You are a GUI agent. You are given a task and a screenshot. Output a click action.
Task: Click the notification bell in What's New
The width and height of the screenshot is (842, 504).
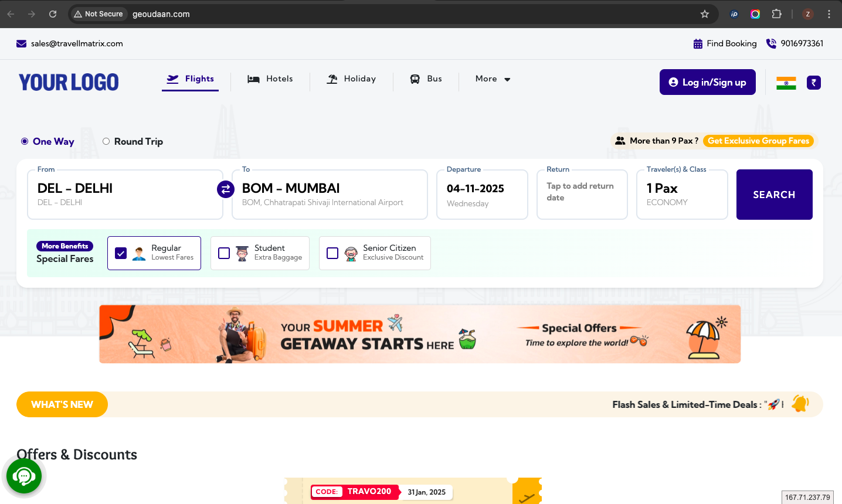(x=800, y=404)
